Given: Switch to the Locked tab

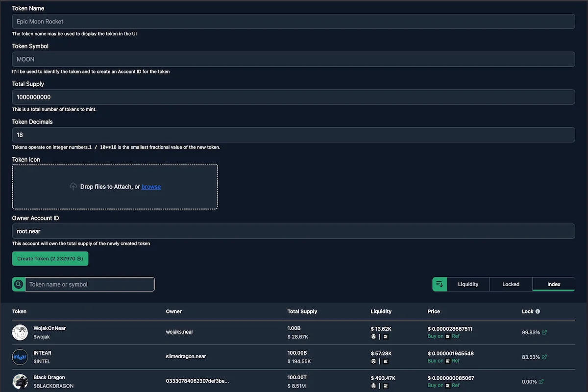Looking at the screenshot, I should (x=511, y=284).
